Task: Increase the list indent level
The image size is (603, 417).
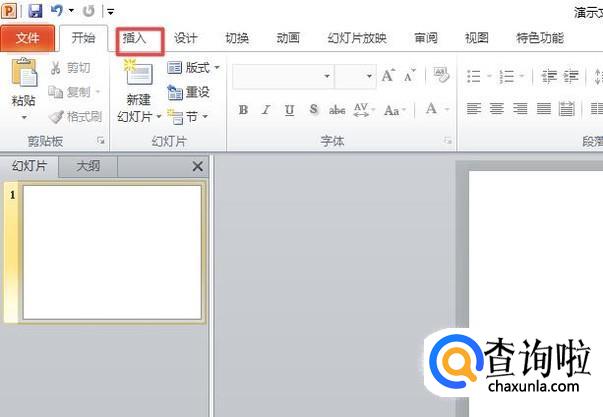Action: point(571,76)
